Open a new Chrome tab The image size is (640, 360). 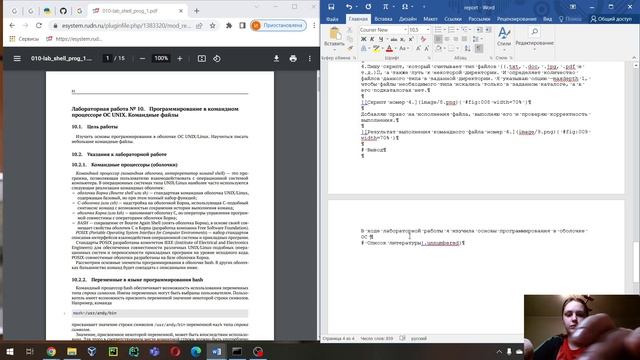197,11
